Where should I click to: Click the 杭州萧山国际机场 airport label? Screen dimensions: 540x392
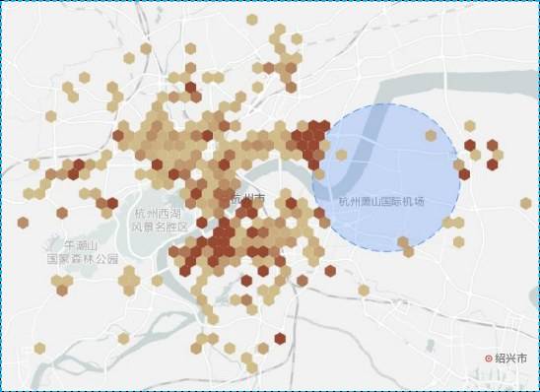pyautogui.click(x=381, y=201)
